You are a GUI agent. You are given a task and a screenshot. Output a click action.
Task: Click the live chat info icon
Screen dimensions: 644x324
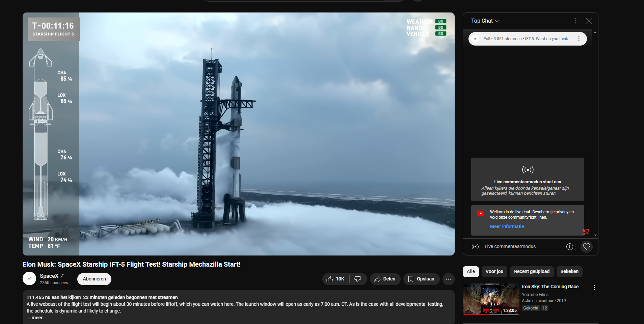coord(569,247)
